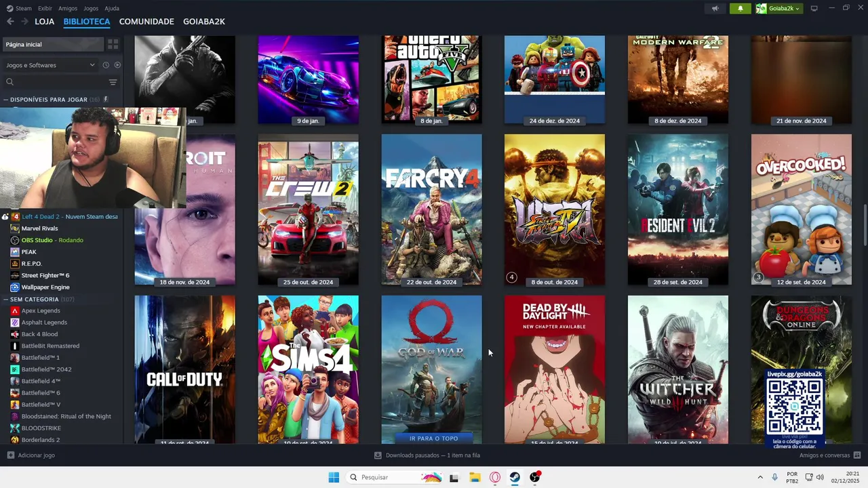This screenshot has height=488, width=868.
Task: Open the GOIABA2K profile tab
Action: coord(204,22)
